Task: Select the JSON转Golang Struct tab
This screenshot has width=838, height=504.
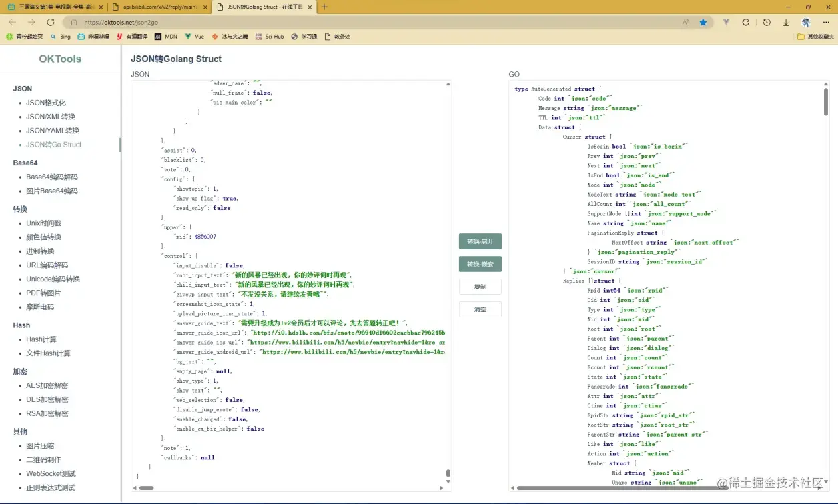Action: [263, 7]
